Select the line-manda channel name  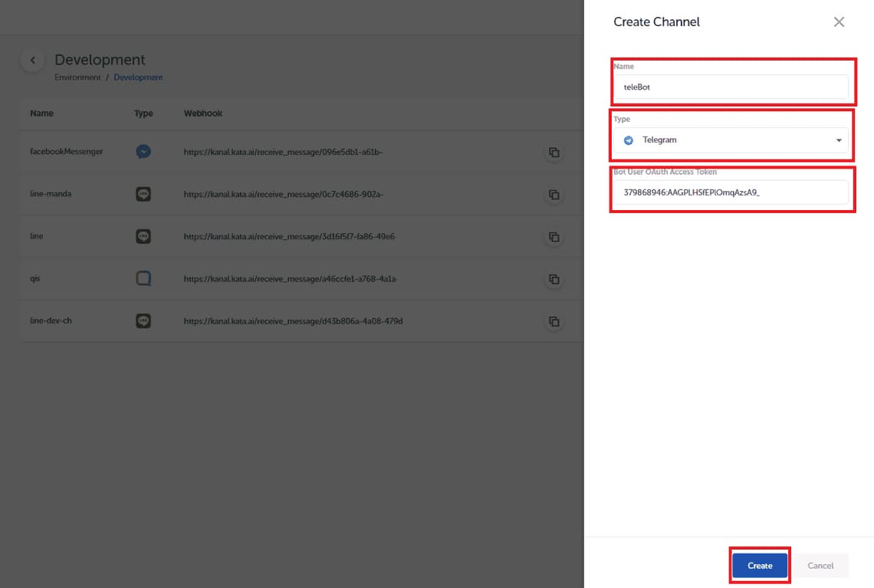coord(51,194)
